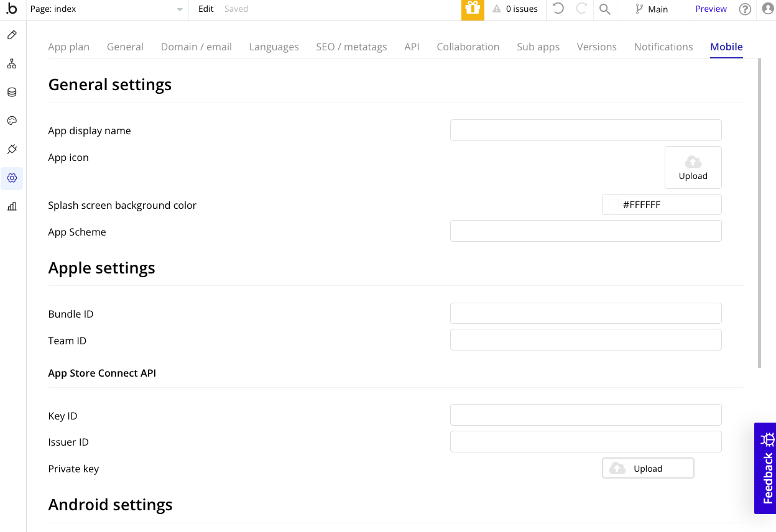Image resolution: width=776 pixels, height=532 pixels.
Task: Open the Plugins tab plug icon
Action: pyautogui.click(x=12, y=149)
